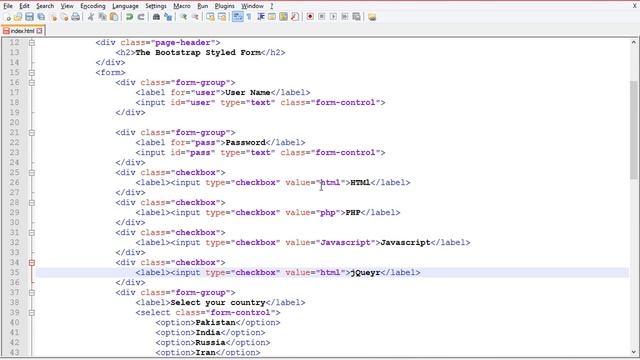This screenshot has height=360, width=640.
Task: Open the File menu
Action: [x=8, y=6]
